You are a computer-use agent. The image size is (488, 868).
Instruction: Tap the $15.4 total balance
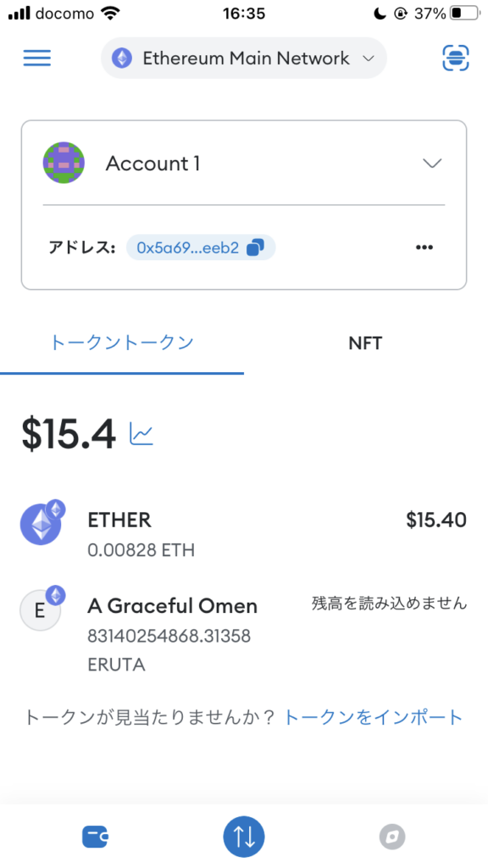69,434
